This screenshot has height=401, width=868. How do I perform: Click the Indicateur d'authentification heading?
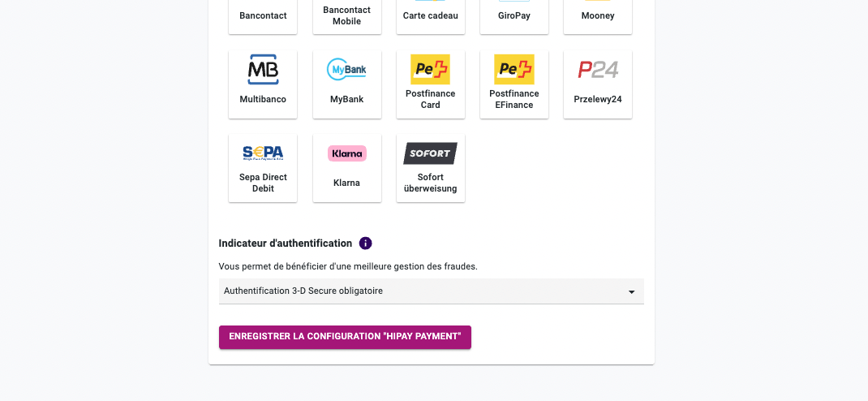(x=285, y=244)
